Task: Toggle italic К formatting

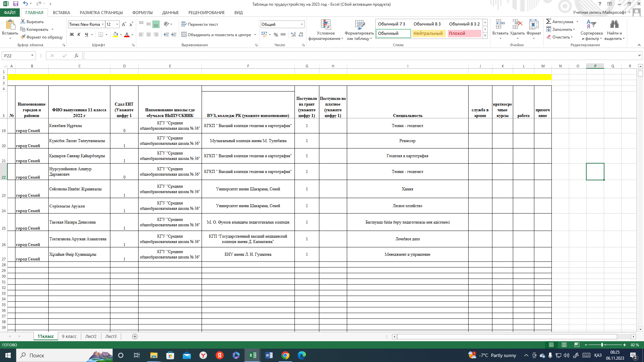Action: (x=79, y=35)
